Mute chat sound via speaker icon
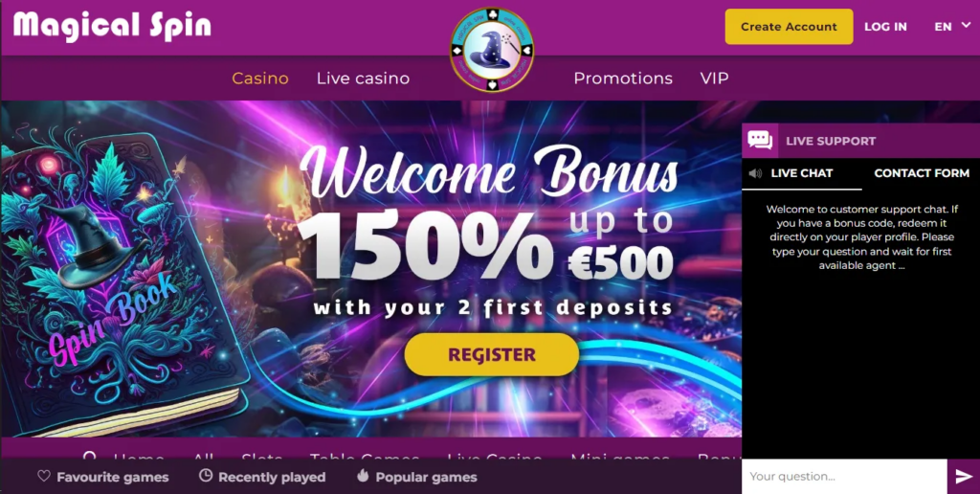The image size is (980, 494). coord(756,173)
